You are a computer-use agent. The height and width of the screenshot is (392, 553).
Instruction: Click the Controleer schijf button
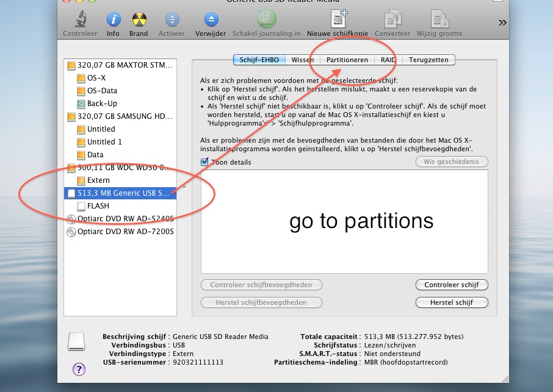[x=451, y=285]
